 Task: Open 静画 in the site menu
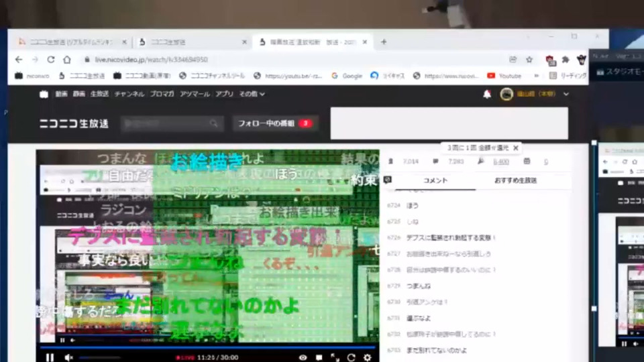coord(79,94)
